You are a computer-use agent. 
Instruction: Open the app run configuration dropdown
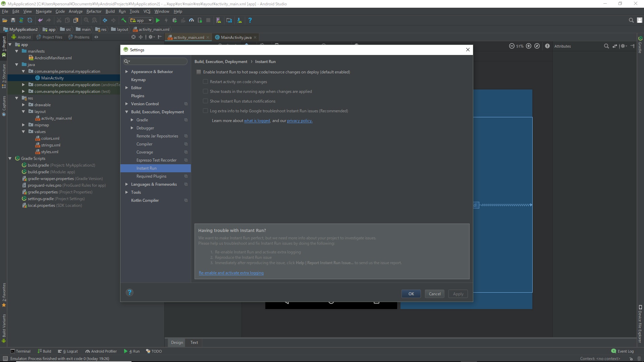142,20
